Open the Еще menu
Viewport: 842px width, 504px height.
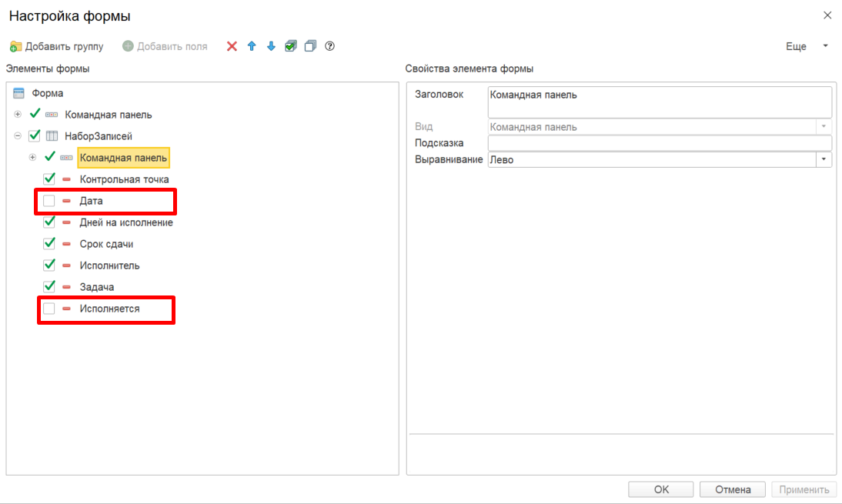[807, 47]
